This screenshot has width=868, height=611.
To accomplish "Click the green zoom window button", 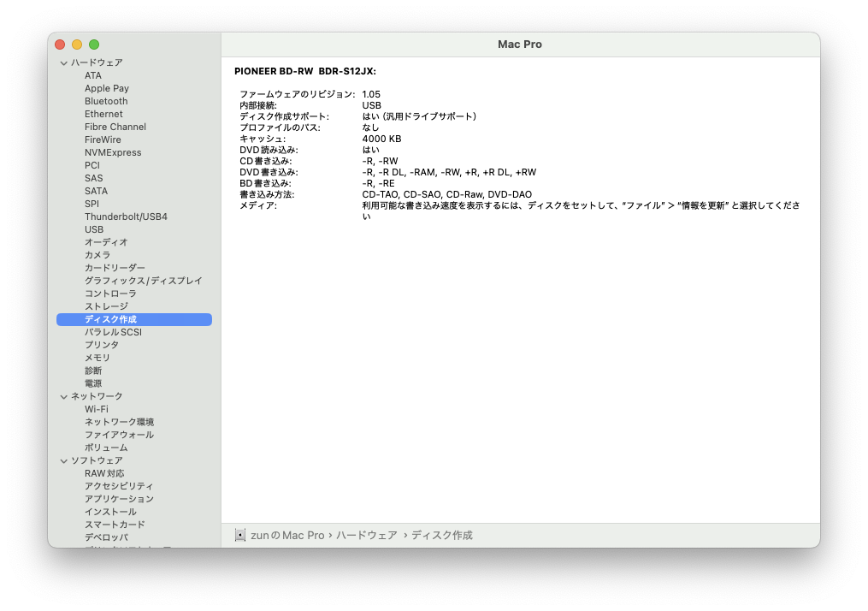I will pyautogui.click(x=94, y=44).
